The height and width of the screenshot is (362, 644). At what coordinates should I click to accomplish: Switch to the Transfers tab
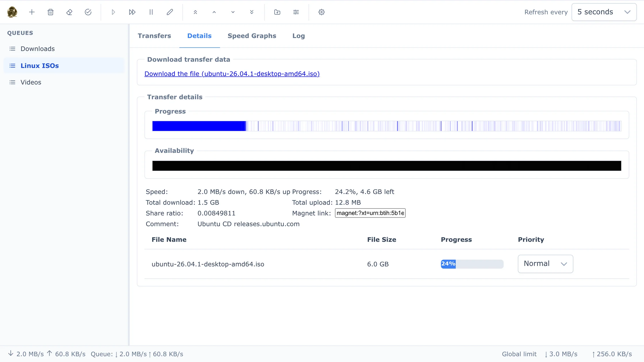154,36
